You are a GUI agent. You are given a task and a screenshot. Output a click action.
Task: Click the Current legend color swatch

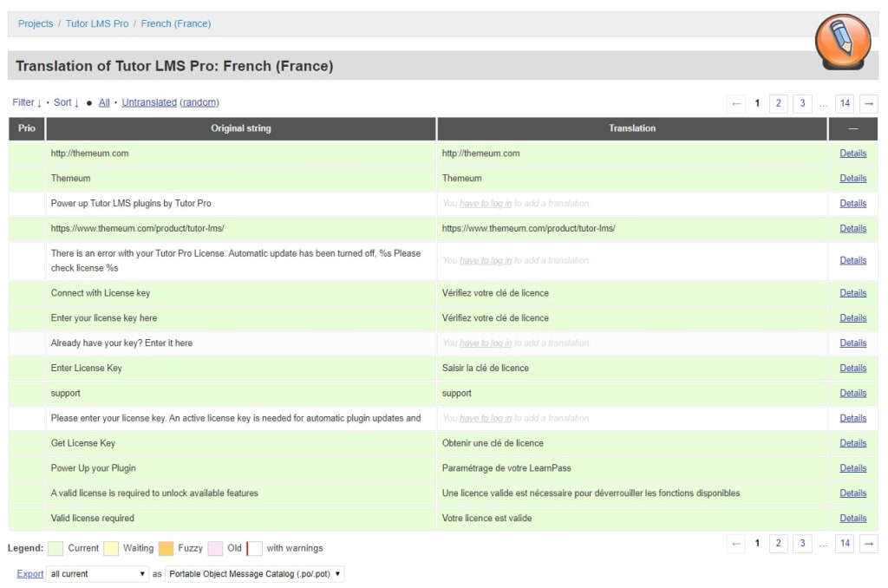55,548
